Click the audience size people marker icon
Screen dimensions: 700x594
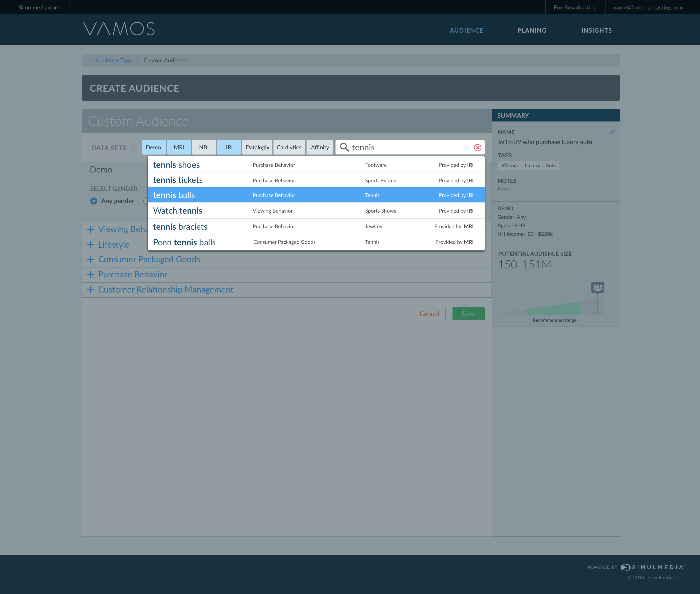pyautogui.click(x=598, y=288)
